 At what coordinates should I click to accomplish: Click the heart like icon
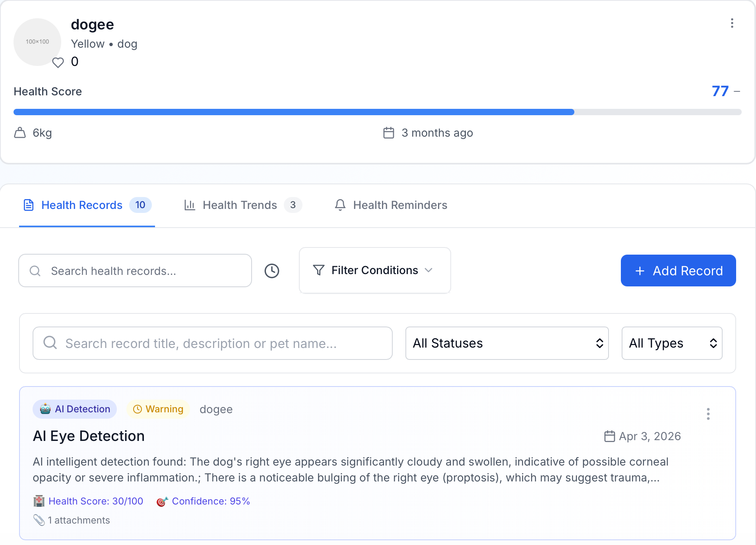(x=58, y=63)
